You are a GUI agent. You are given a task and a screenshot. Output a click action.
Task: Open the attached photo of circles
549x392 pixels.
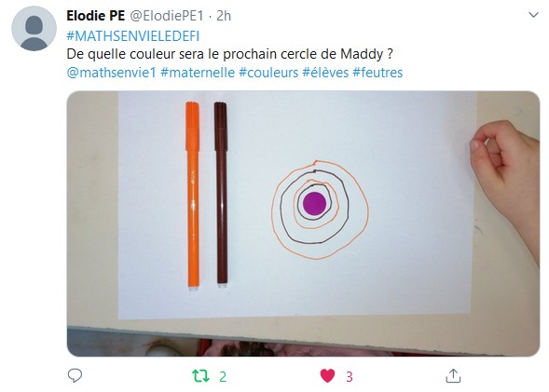[303, 223]
